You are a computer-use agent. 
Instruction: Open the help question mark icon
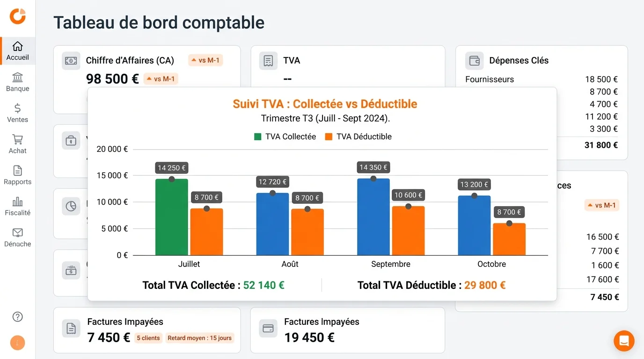pos(17,316)
